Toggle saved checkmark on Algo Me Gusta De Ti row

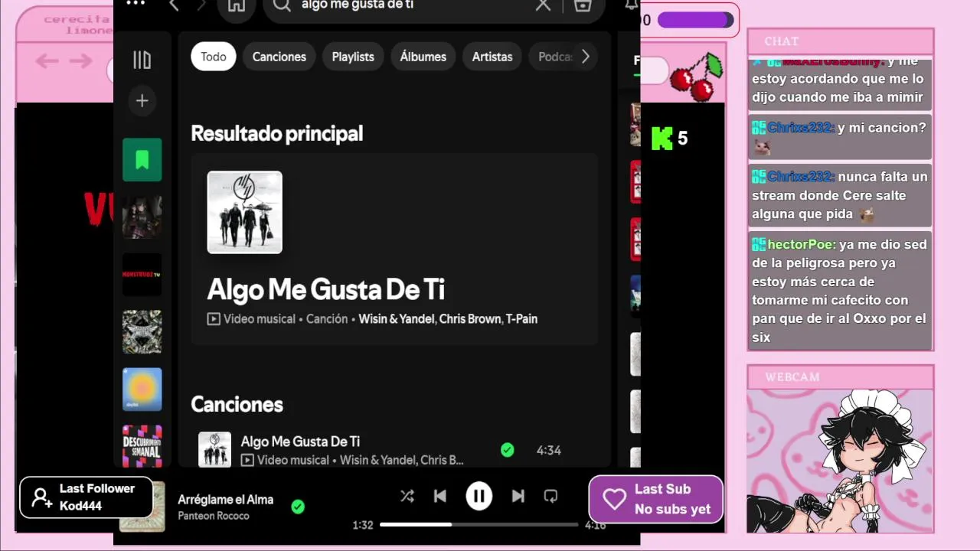point(507,450)
